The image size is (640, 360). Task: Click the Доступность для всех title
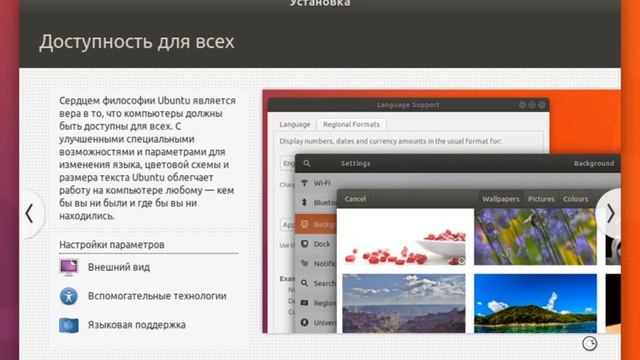coord(137,42)
